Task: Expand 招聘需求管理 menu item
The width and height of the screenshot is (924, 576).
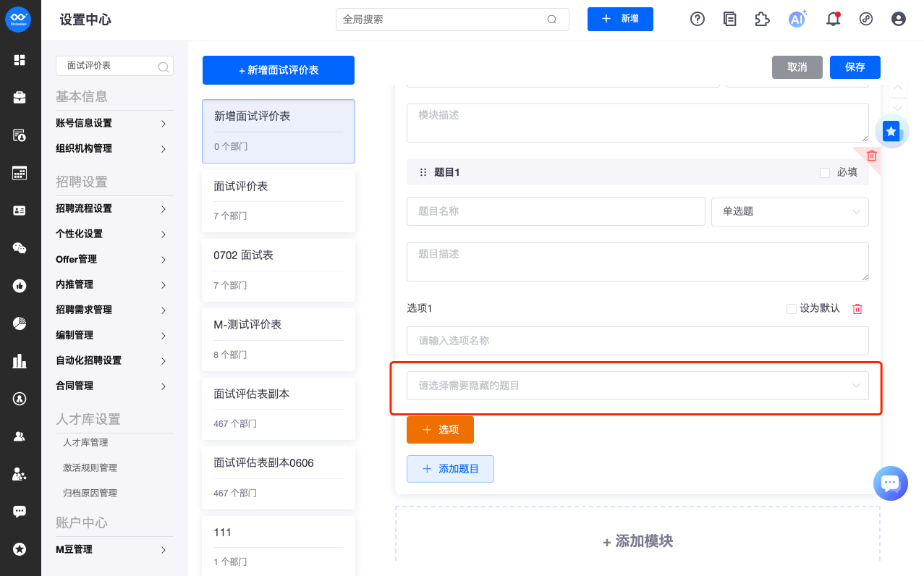Action: point(114,310)
